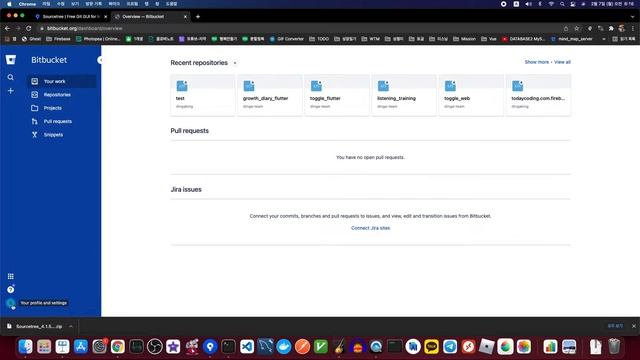640x360 pixels.
Task: Click the View all link
Action: click(x=562, y=62)
